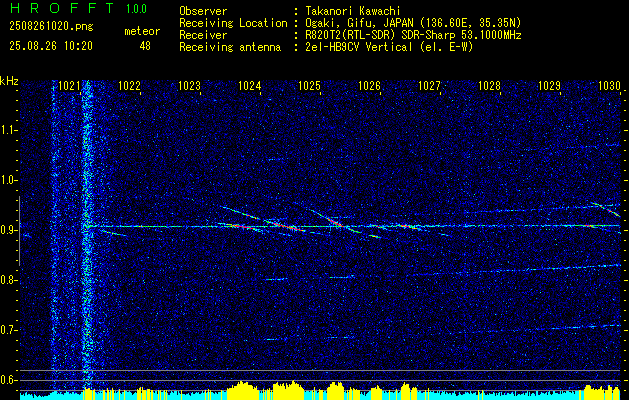Screen dimensions: 629x400
Task: Click frequency axis label 0.9
Action: [x=8, y=230]
